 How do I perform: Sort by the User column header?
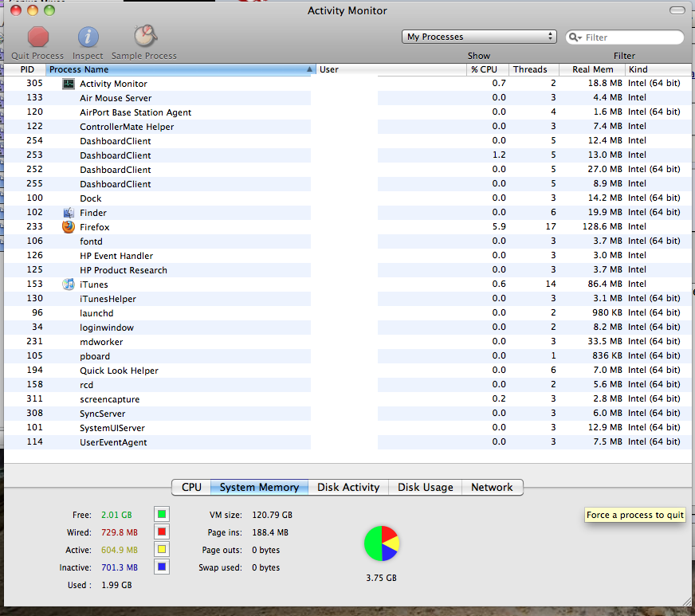point(391,69)
